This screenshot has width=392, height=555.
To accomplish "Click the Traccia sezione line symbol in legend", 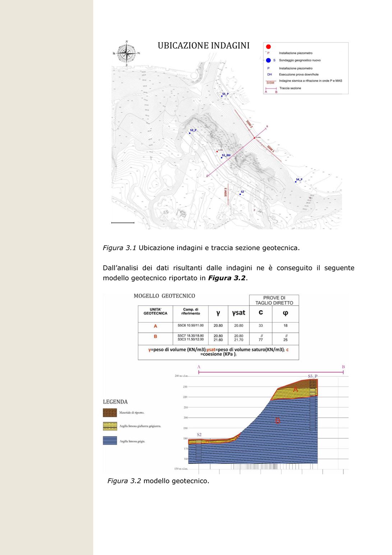I will (271, 88).
